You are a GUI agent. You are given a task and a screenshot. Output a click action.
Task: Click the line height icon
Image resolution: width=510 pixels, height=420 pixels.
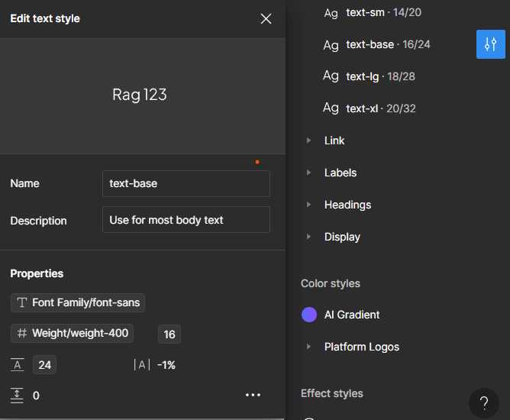(x=18, y=365)
